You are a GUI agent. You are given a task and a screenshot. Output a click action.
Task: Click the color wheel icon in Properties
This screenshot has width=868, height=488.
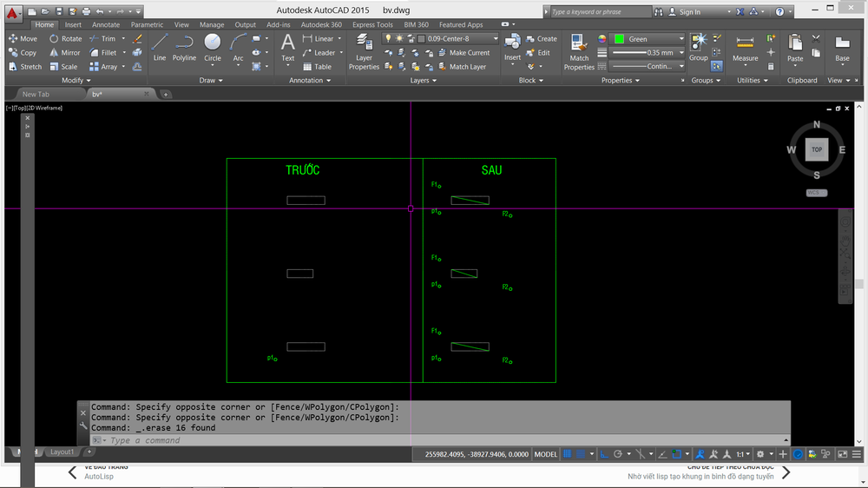pyautogui.click(x=602, y=39)
